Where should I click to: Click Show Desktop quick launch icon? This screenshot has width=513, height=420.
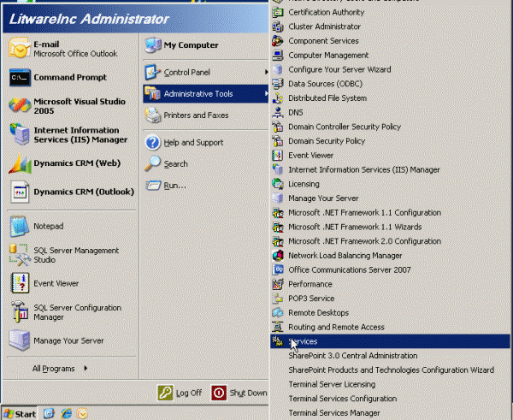(x=49, y=414)
